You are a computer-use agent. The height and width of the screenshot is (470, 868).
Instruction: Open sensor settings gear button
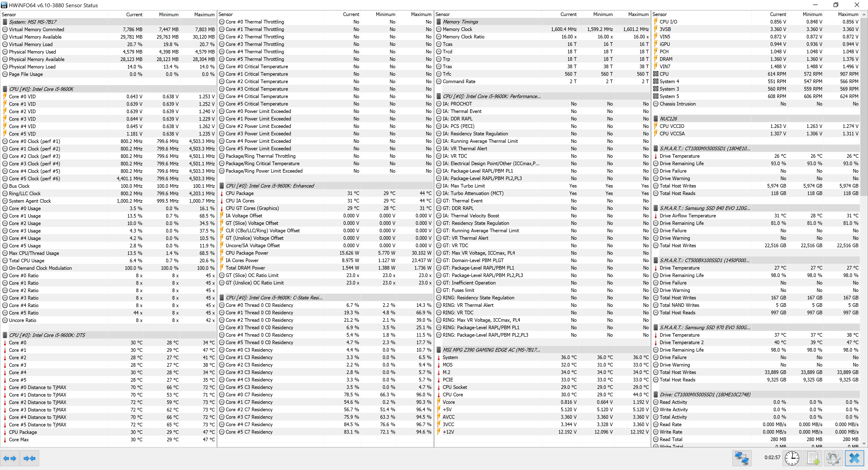[833, 458]
